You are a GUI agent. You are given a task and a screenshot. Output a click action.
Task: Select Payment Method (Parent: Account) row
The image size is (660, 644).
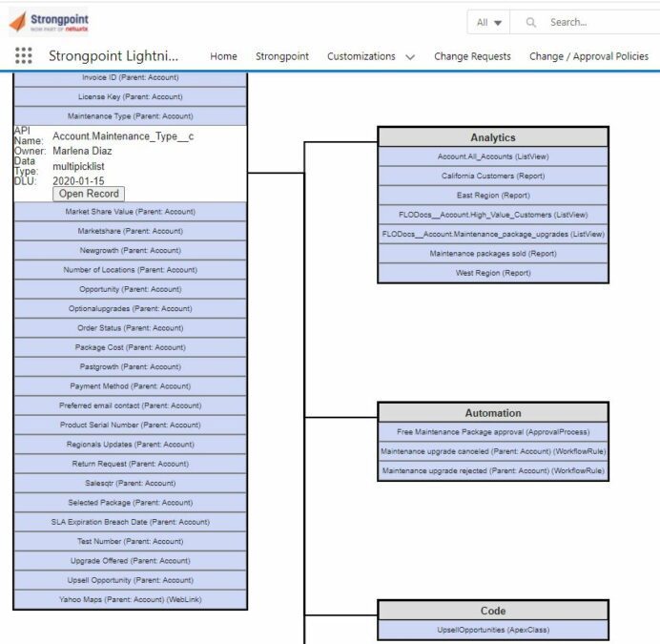[x=131, y=385]
